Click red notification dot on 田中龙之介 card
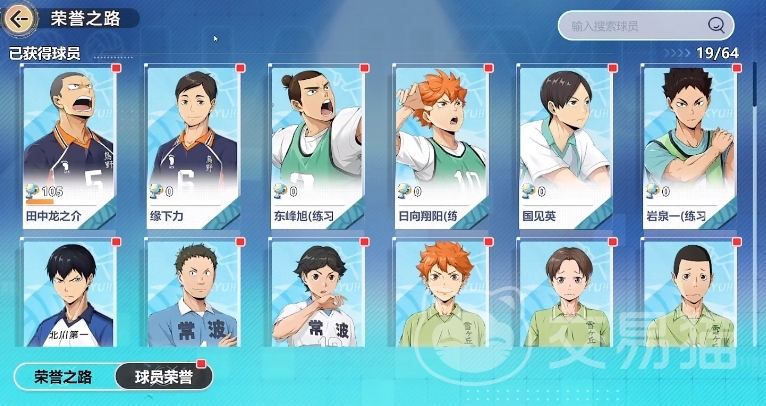 (x=116, y=68)
